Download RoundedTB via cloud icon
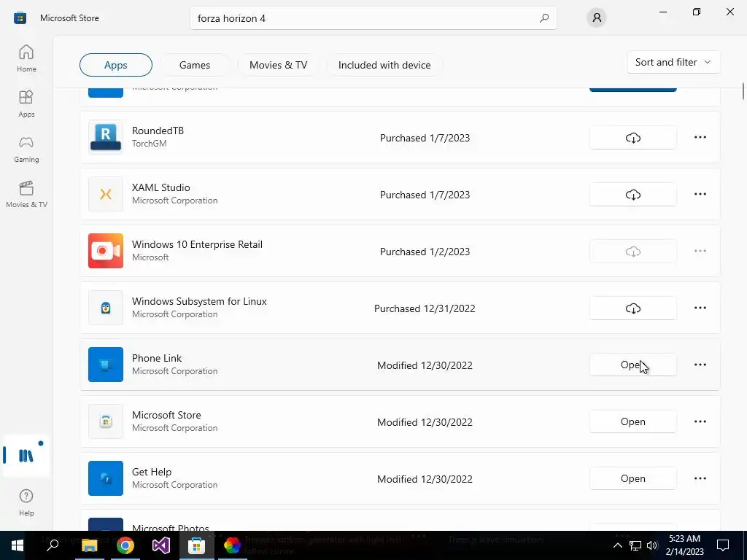 pos(632,138)
